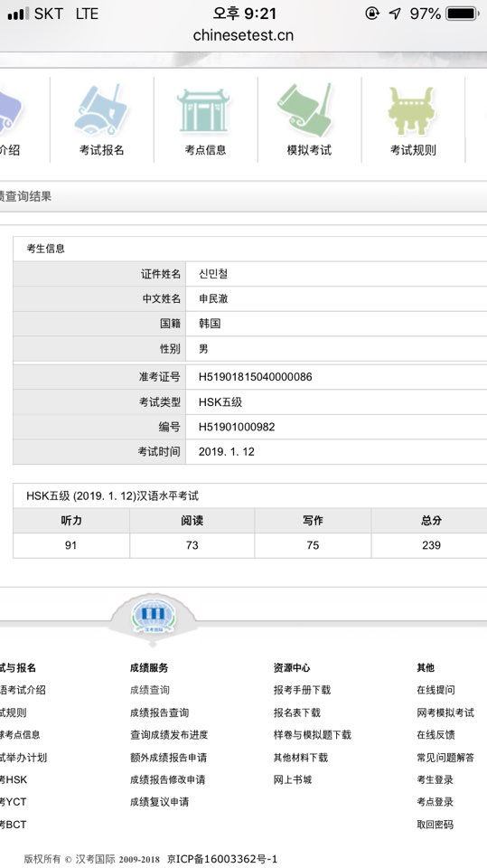This screenshot has width=487, height=868.
Task: Click the 考生信息 section header
Action: pyautogui.click(x=45, y=249)
